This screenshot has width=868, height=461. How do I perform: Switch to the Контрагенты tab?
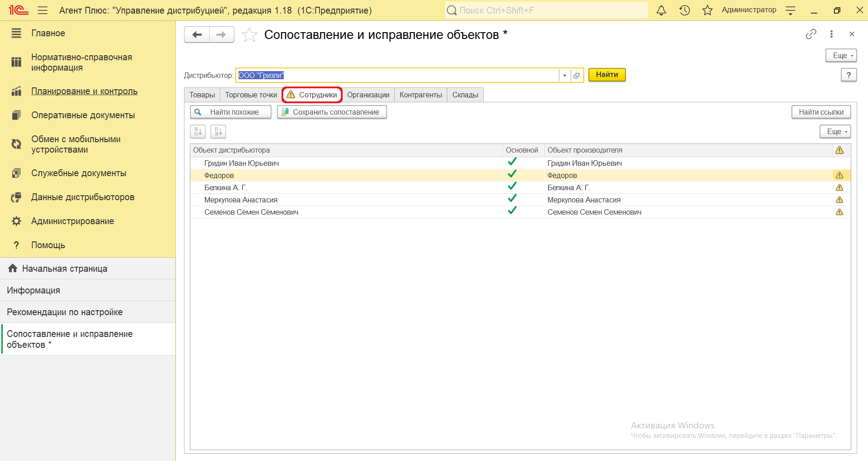tap(421, 95)
